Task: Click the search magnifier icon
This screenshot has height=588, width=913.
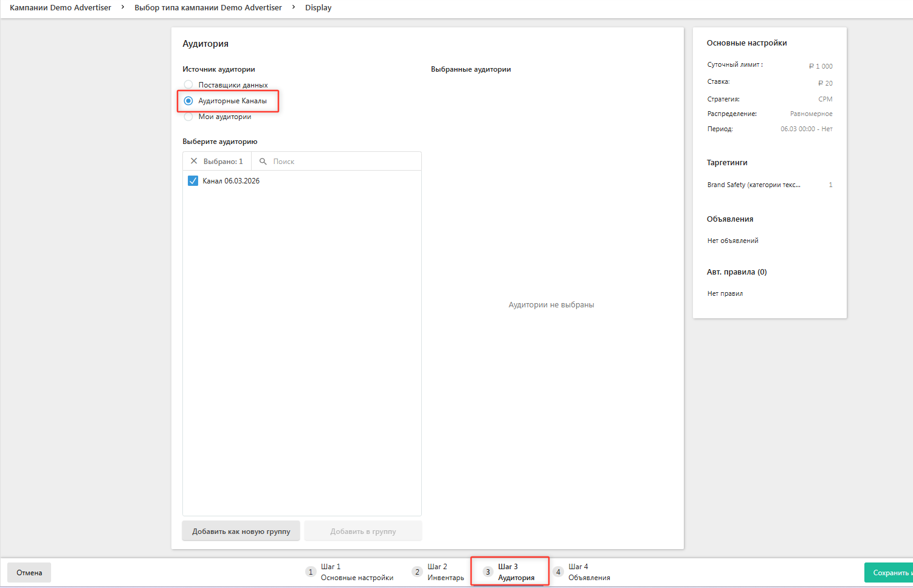Action: (x=263, y=162)
